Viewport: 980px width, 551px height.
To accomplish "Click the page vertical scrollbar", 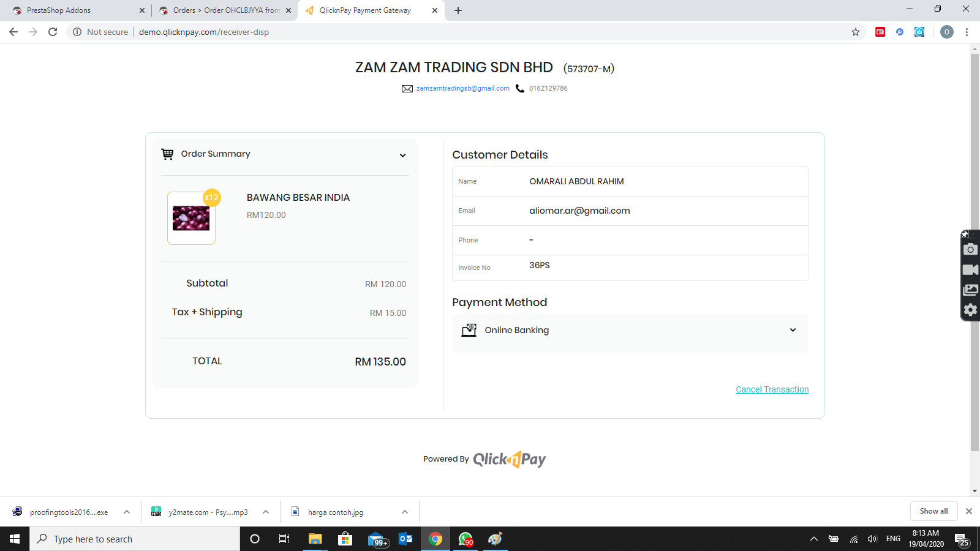I will [x=974, y=252].
